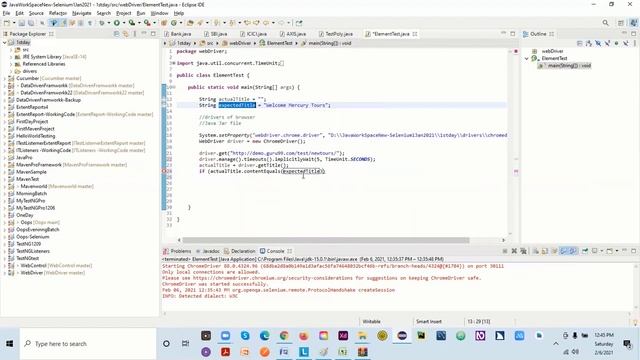Screen dimensions: 640x360
Task: Open the Project menu
Action: click(x=123, y=13)
